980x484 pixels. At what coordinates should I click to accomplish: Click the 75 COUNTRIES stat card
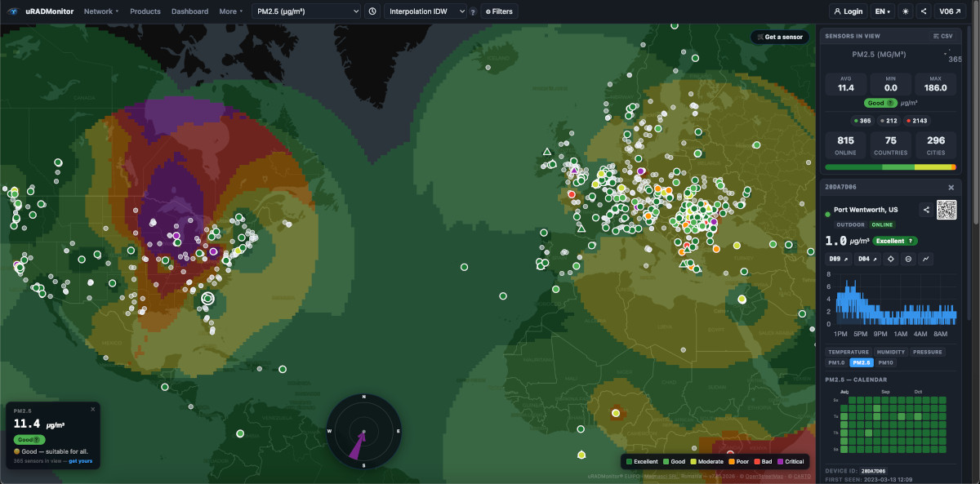coord(890,146)
